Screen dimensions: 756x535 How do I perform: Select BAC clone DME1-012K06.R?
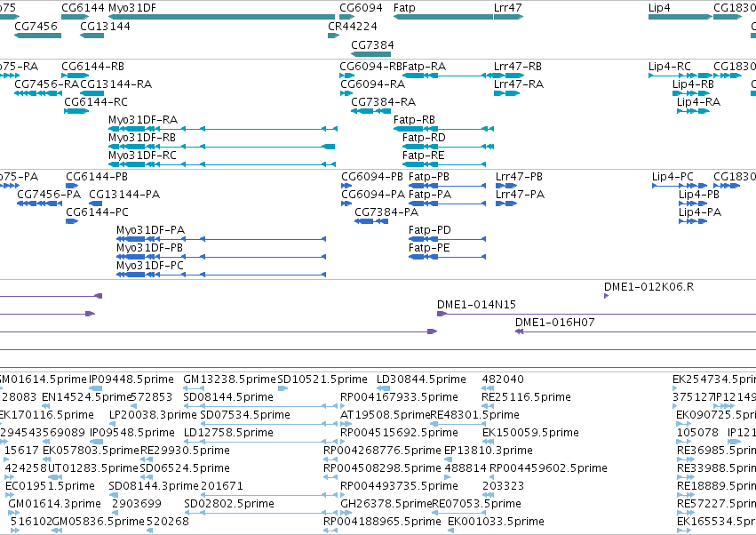click(607, 296)
